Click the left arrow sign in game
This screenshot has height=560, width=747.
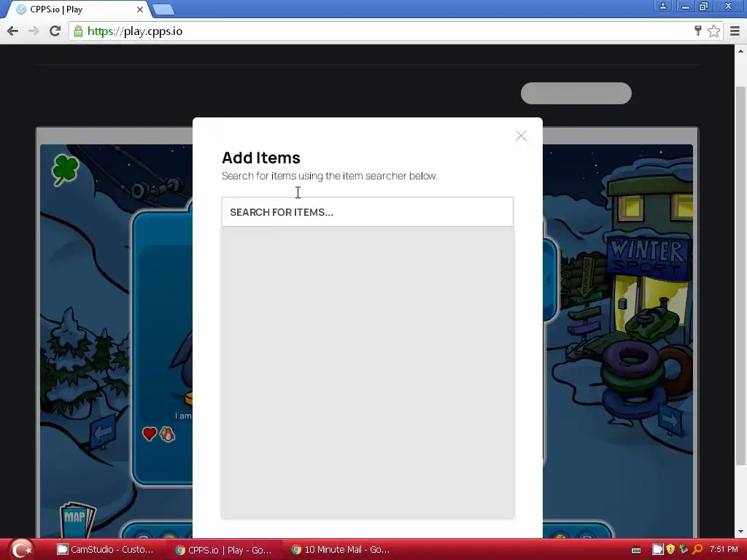coord(103,431)
